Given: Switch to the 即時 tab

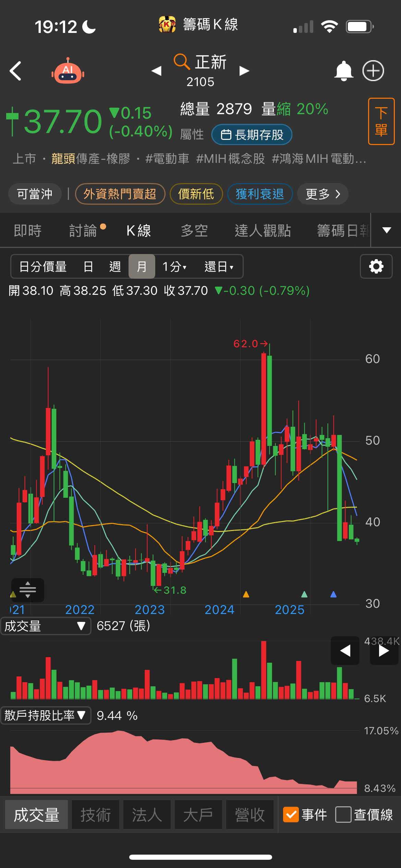Looking at the screenshot, I should pos(28,231).
